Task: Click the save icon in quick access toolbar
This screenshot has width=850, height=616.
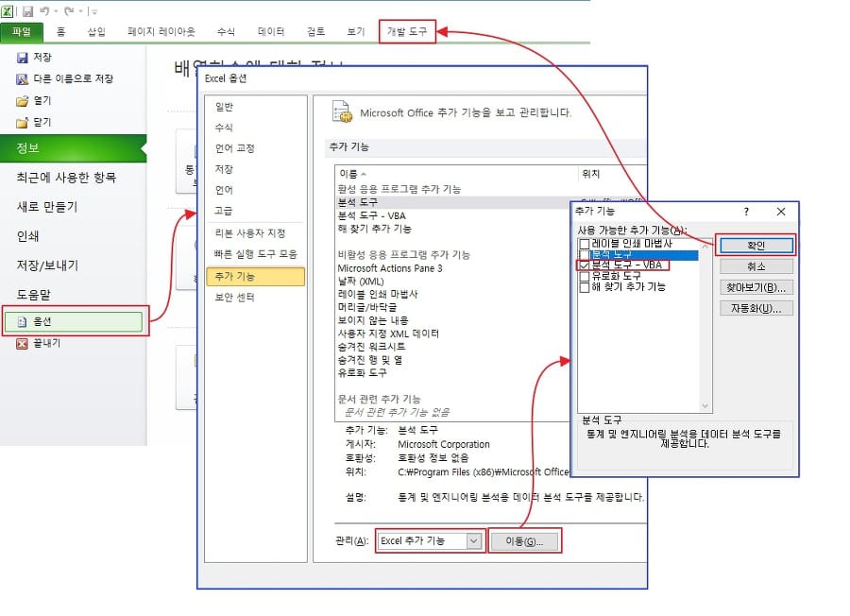Action: click(27, 10)
